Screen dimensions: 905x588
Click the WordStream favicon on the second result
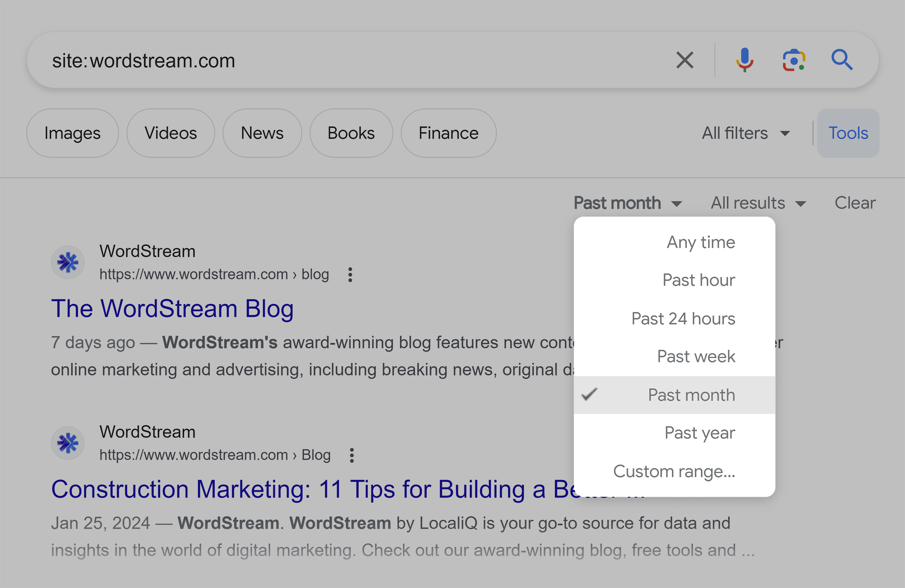tap(68, 443)
